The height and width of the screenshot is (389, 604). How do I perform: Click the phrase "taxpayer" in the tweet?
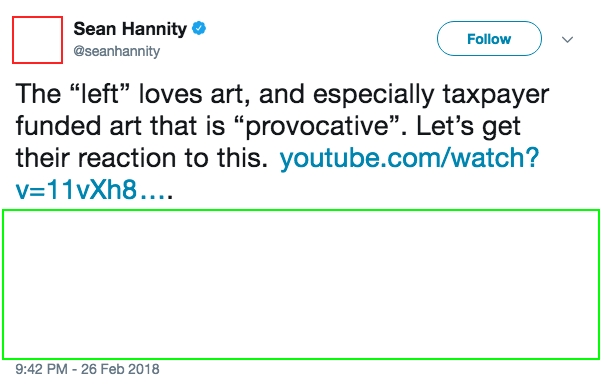click(x=496, y=95)
